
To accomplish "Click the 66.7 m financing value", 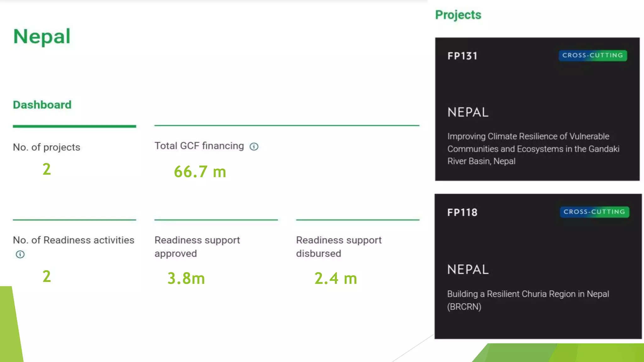I will pos(200,172).
